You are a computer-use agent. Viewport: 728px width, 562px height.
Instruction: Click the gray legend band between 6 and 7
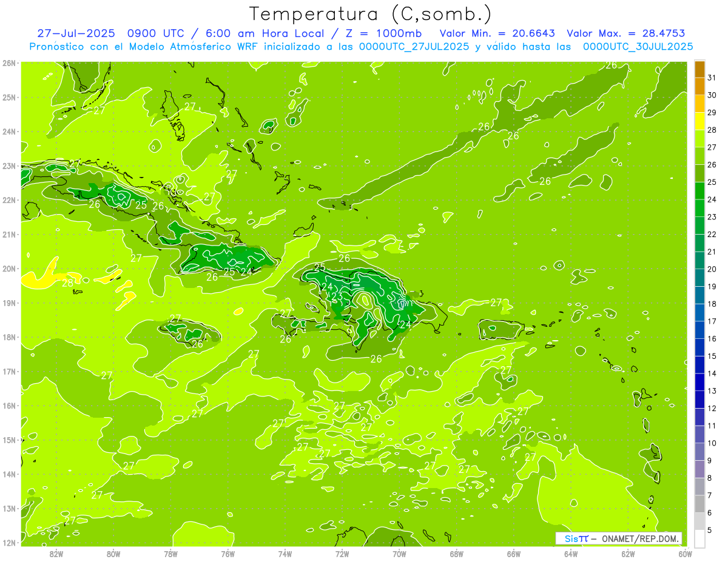click(x=699, y=504)
